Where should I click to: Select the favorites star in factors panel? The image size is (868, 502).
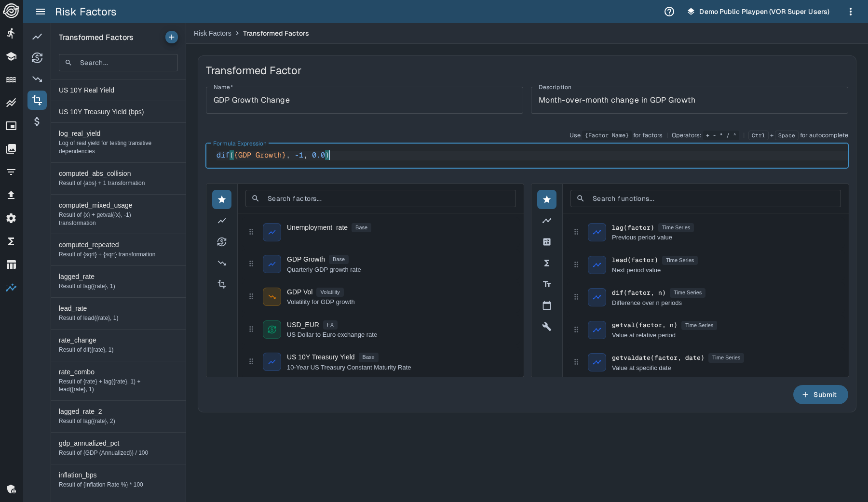pos(222,199)
